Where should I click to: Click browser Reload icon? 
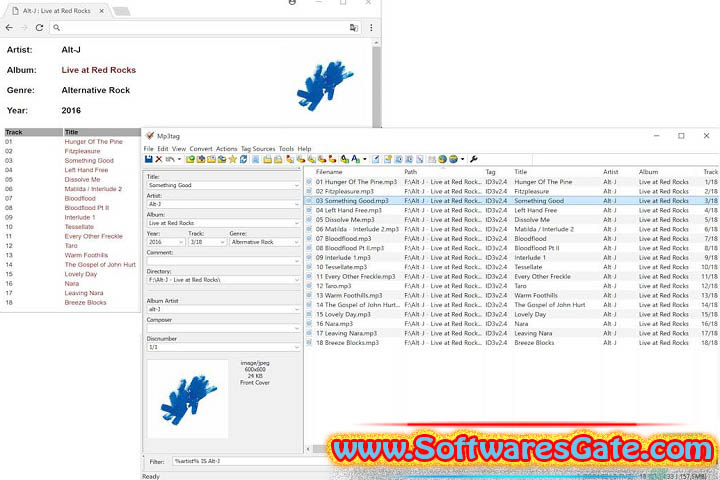point(39,28)
